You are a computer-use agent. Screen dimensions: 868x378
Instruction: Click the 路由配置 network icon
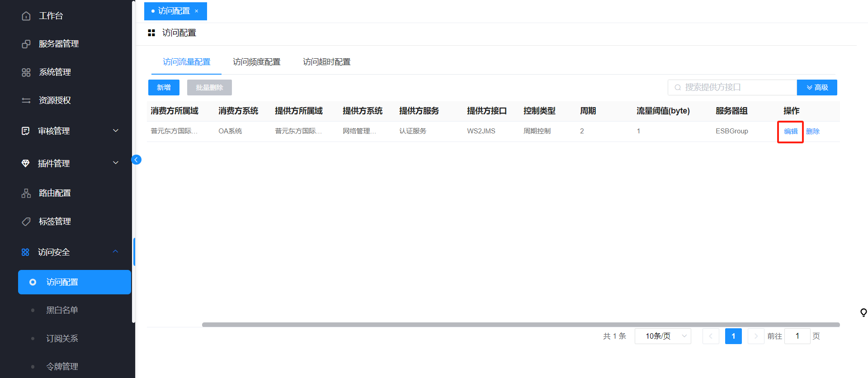pos(26,193)
